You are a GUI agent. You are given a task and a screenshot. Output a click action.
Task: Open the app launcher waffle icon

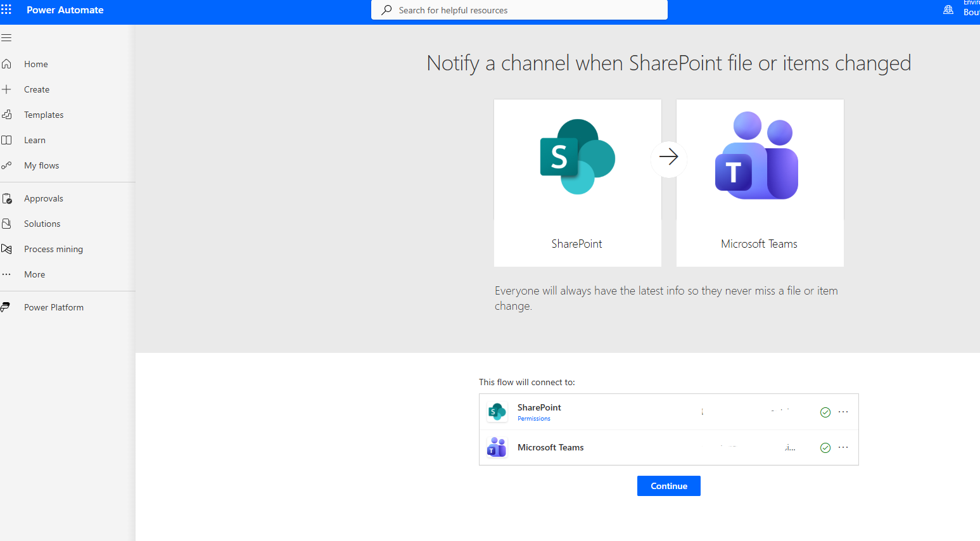(x=6, y=10)
